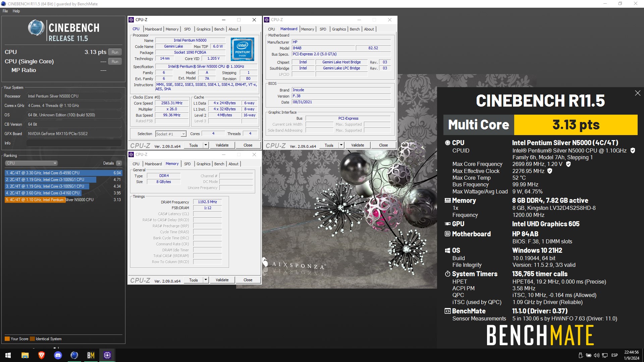The height and width of the screenshot is (362, 644).
Task: Click System Timers clock icon
Action: [x=447, y=274]
